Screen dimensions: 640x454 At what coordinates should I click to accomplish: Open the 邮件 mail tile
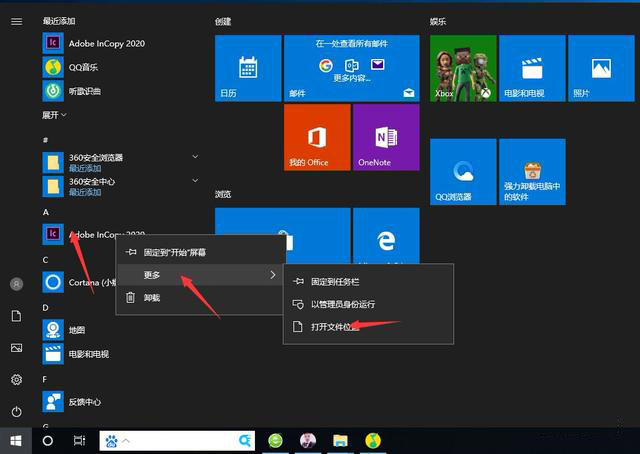click(352, 68)
